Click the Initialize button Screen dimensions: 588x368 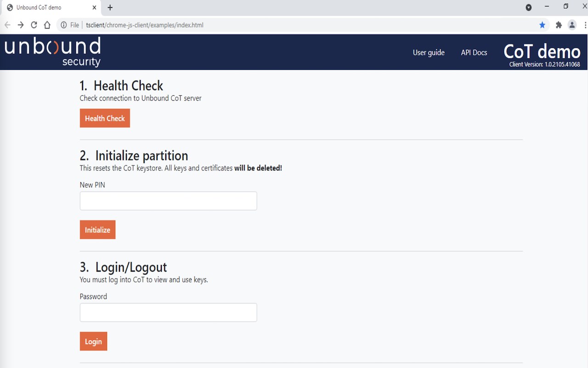pyautogui.click(x=97, y=230)
